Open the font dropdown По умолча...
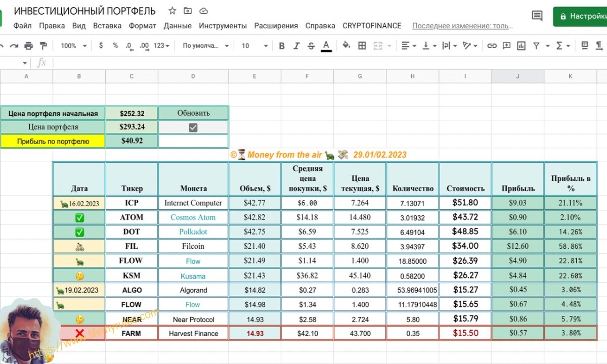Viewport: 607px width, 364px height. point(206,45)
